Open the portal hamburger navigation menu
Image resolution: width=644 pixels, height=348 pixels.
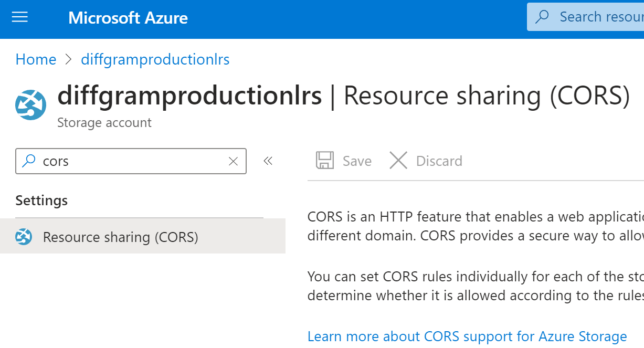(19, 17)
